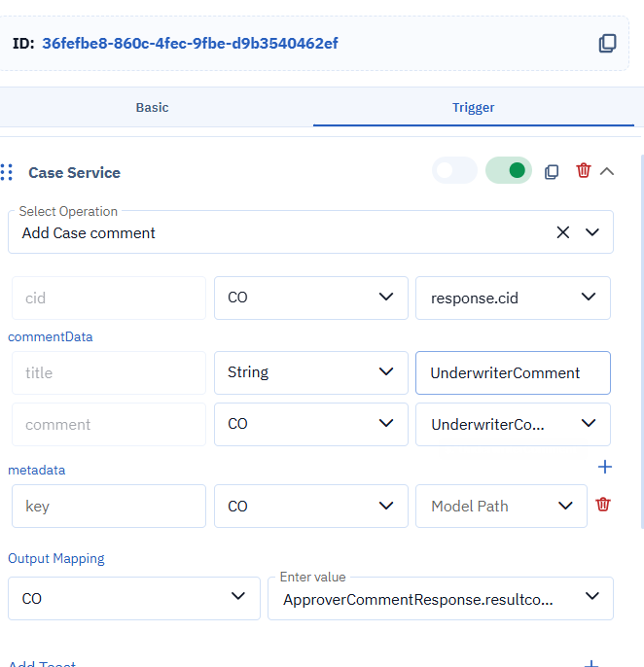Open the comment UnderwriterCo... path dropdown
This screenshot has width=644, height=667.
tap(513, 424)
